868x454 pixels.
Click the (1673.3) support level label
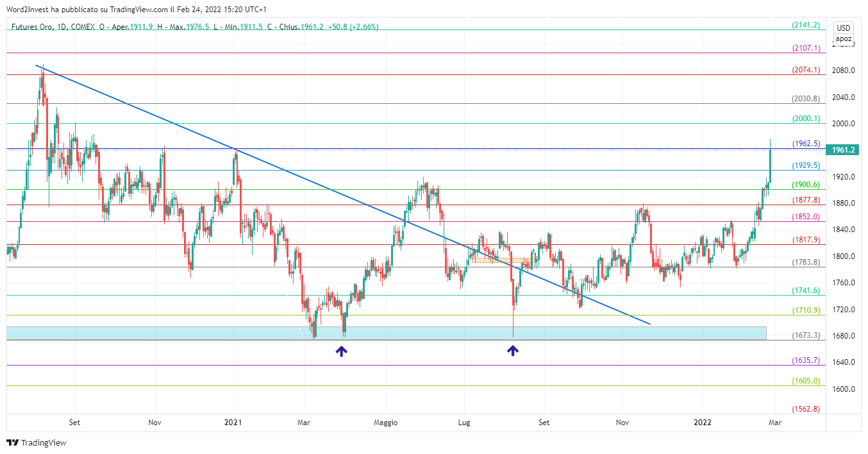pyautogui.click(x=806, y=335)
